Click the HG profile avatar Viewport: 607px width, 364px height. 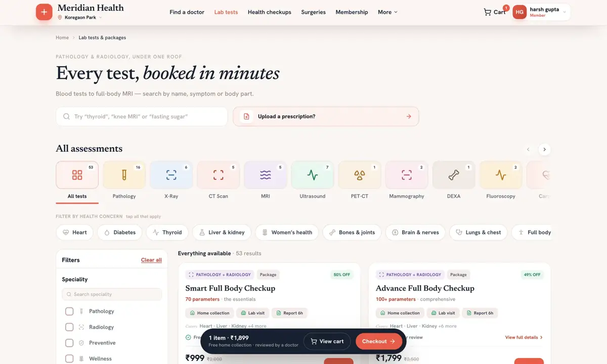click(x=519, y=12)
